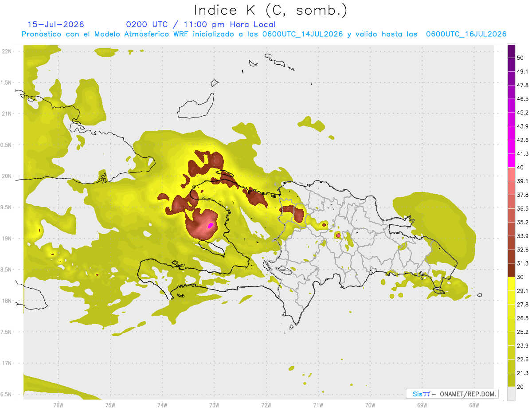Click the legend value '42.6'

coord(523,140)
